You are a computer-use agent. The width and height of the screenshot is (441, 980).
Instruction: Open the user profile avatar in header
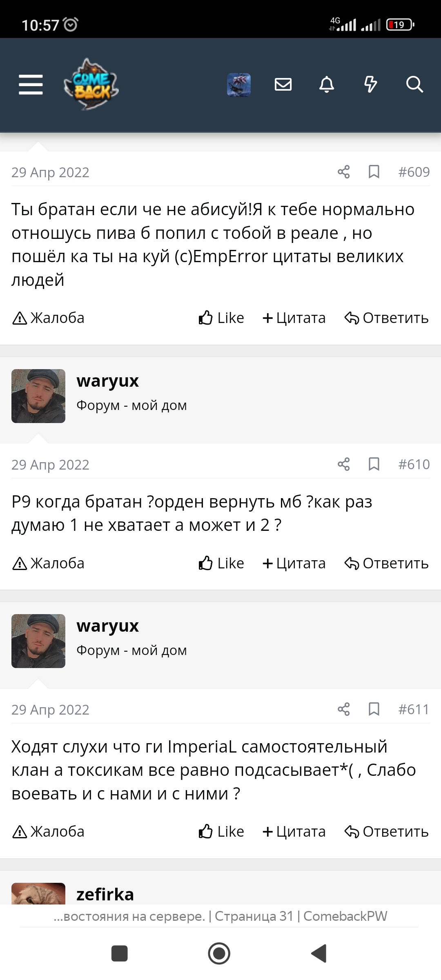click(x=239, y=85)
